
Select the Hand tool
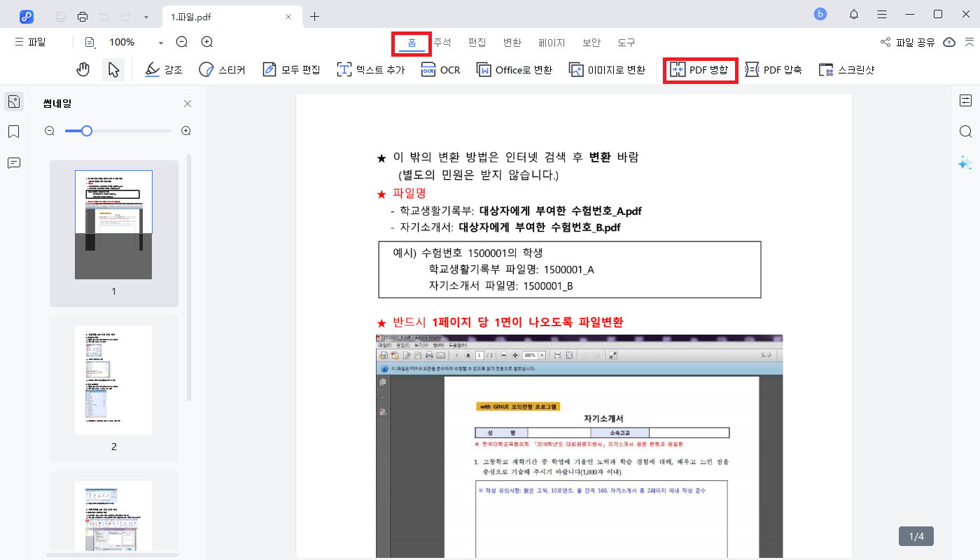pos(83,69)
